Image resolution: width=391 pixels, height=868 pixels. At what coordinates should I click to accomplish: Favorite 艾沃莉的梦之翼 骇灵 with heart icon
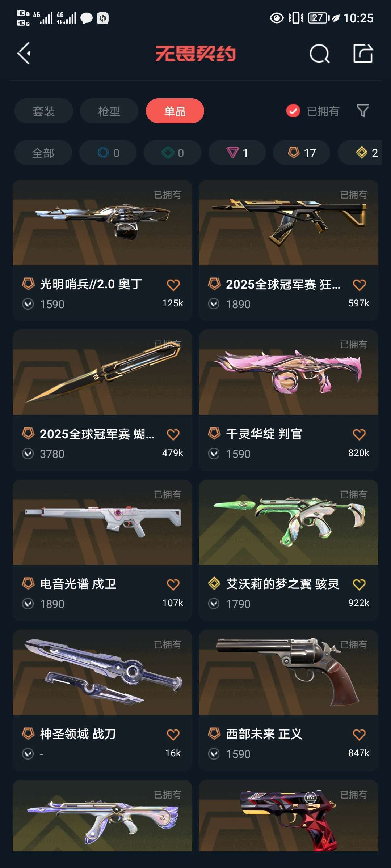coord(359,584)
